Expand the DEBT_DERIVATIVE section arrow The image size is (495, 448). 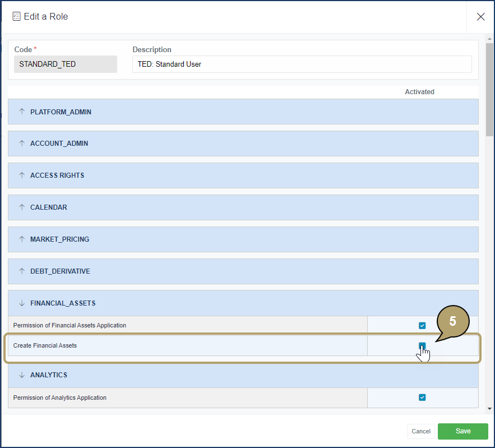pos(22,271)
